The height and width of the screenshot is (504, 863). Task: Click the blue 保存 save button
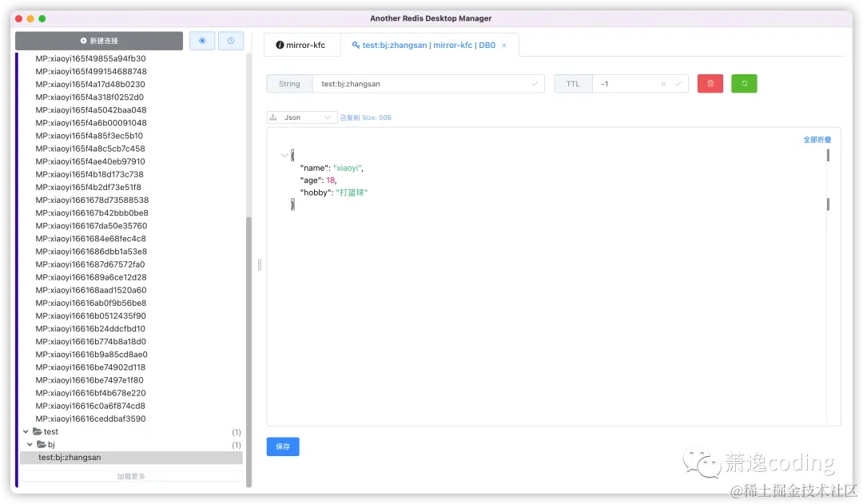coord(283,446)
